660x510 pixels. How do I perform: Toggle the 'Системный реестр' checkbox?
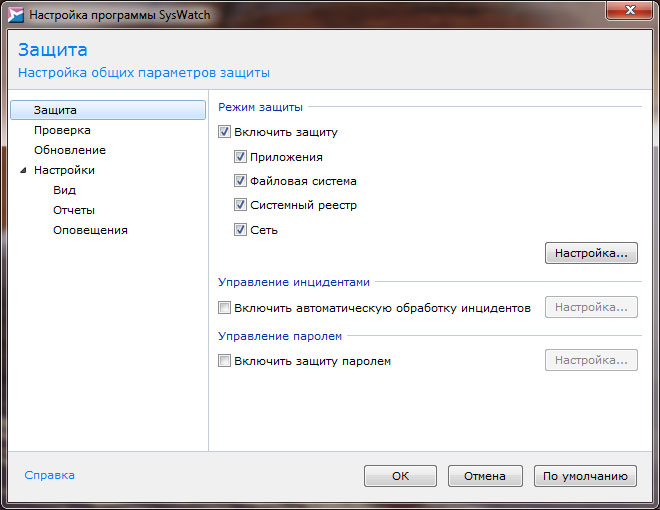pos(240,205)
